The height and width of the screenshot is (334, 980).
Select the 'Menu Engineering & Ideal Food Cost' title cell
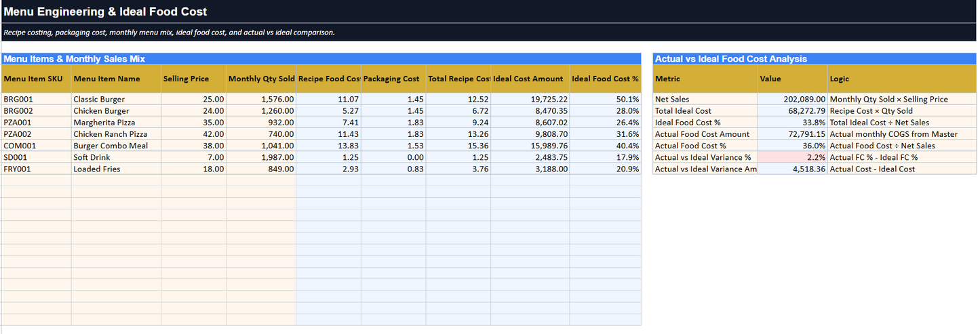click(490, 12)
